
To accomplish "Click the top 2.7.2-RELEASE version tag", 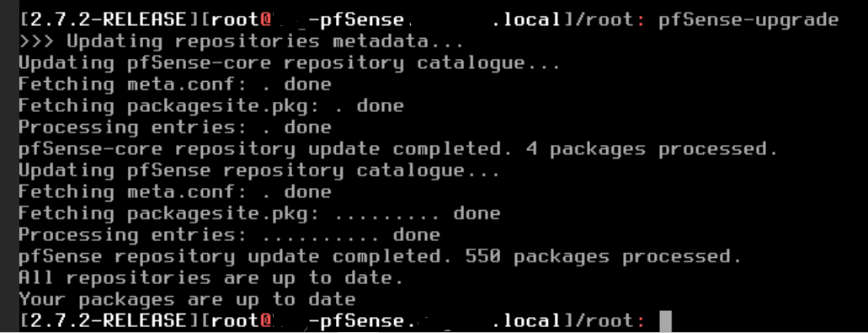I will pyautogui.click(x=109, y=21).
